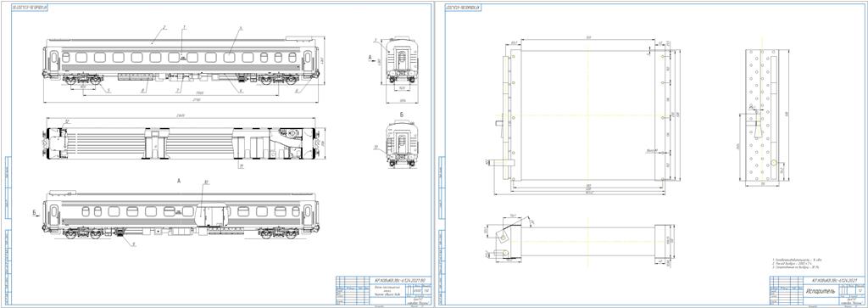The image size is (868, 308).
Task: Select the railcar floor plan view
Action: [182, 143]
